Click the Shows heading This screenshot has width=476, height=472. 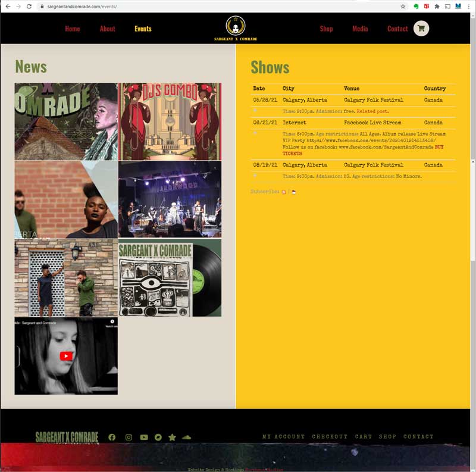(x=270, y=67)
